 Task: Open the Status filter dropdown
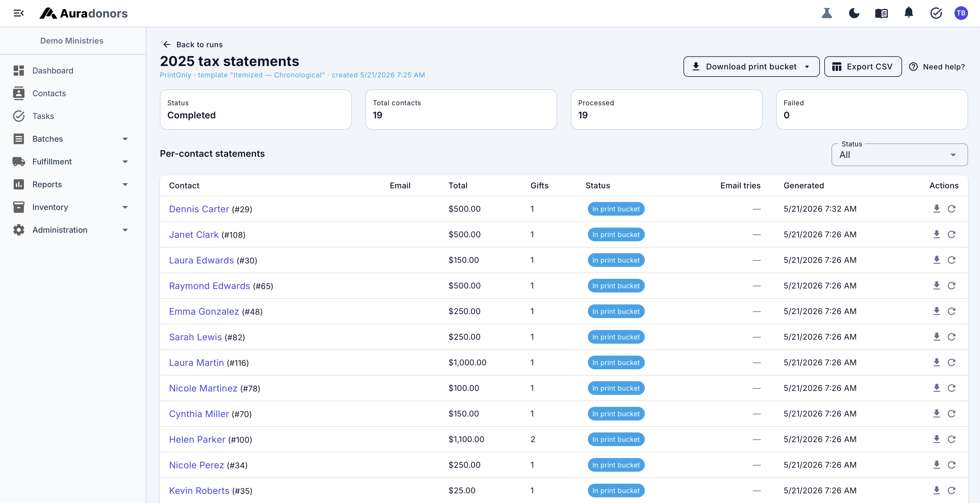coord(899,155)
